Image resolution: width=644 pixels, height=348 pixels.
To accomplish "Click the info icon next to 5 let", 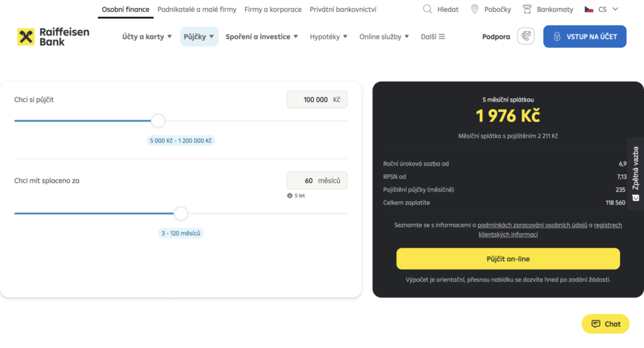I will [289, 196].
